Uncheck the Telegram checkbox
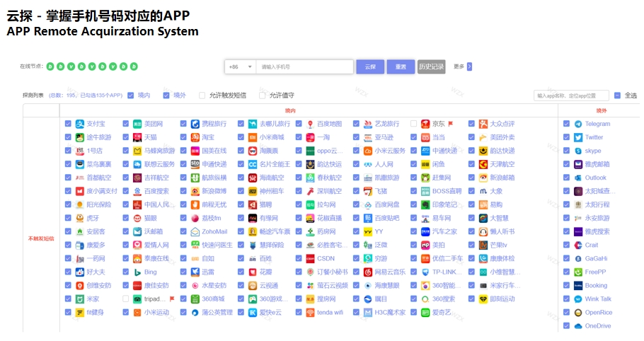Screen dimensions: 644x341 (x=566, y=124)
